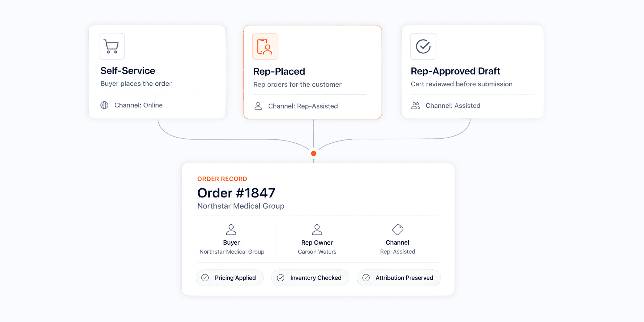
Task: Click the Northstar Medical Group subtitle
Action: click(x=241, y=206)
